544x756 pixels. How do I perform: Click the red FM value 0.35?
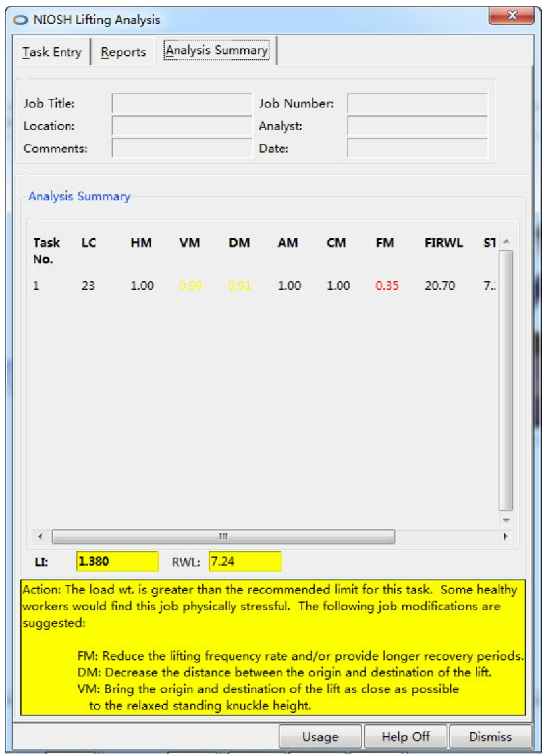[387, 285]
